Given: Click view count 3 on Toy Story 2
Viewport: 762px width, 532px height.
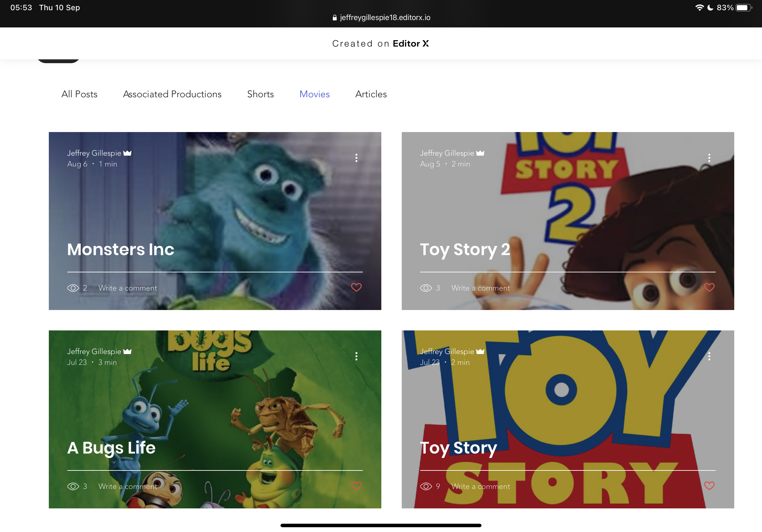Looking at the screenshot, I should [x=438, y=288].
